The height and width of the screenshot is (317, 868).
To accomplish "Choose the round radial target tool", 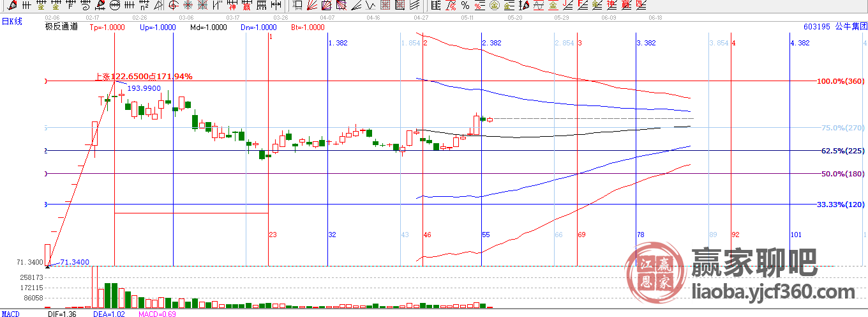I will [x=188, y=5].
